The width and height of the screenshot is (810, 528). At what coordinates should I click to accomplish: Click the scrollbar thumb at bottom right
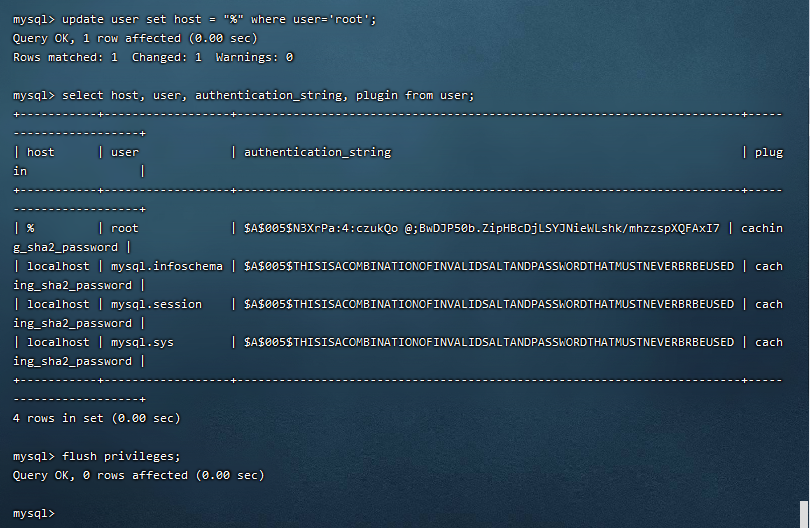803,512
